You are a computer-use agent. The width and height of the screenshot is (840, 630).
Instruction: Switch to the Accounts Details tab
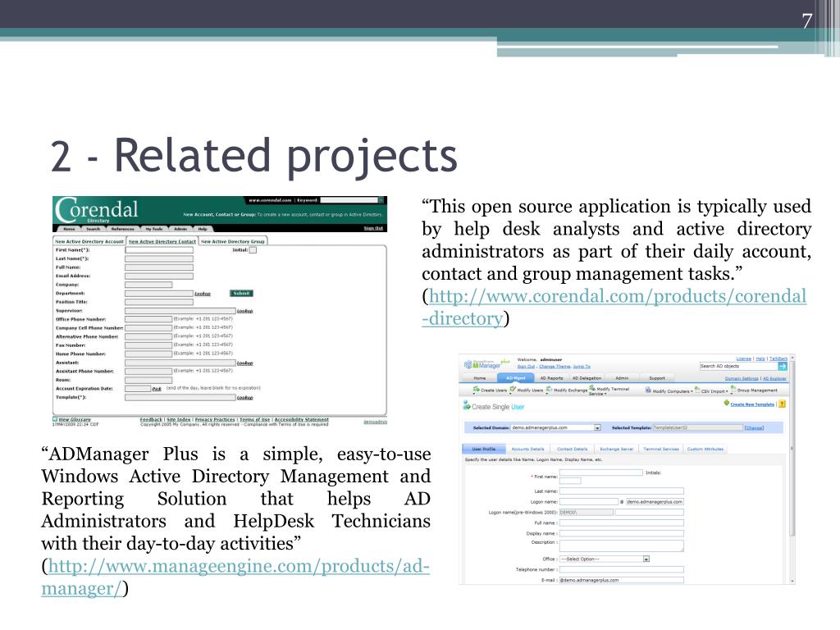527,449
